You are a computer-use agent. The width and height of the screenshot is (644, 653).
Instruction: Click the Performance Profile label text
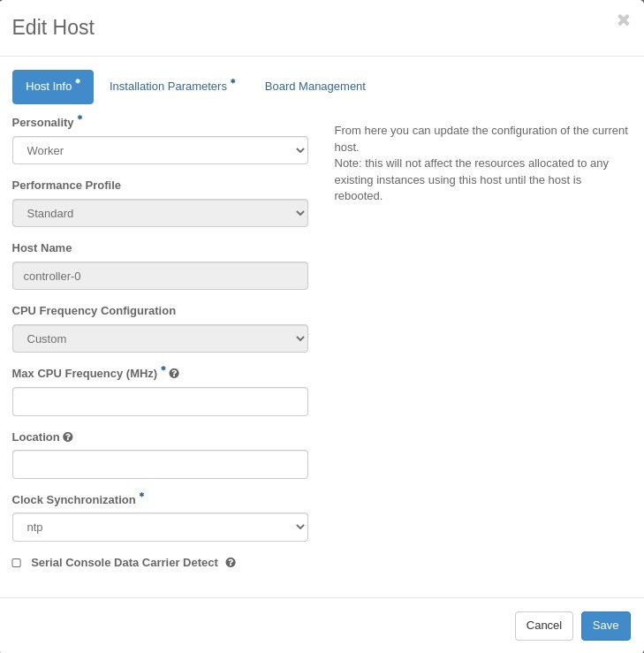(x=66, y=185)
